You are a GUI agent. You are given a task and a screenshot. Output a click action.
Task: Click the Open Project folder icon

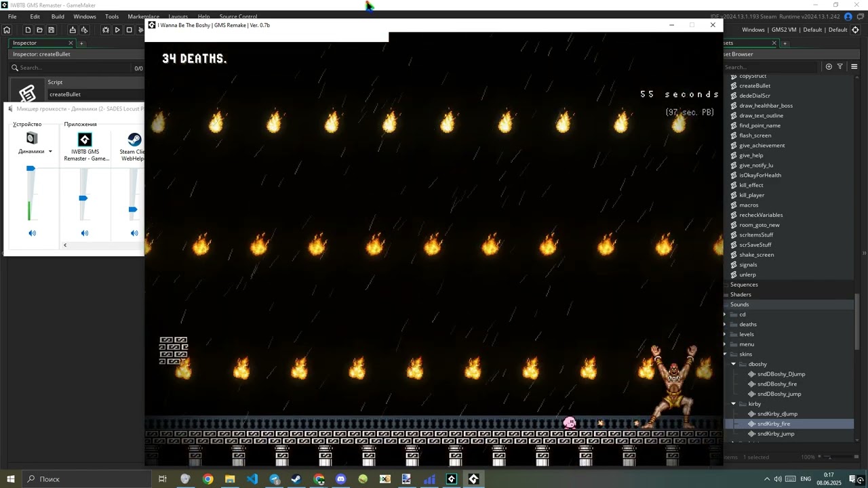pyautogui.click(x=39, y=30)
